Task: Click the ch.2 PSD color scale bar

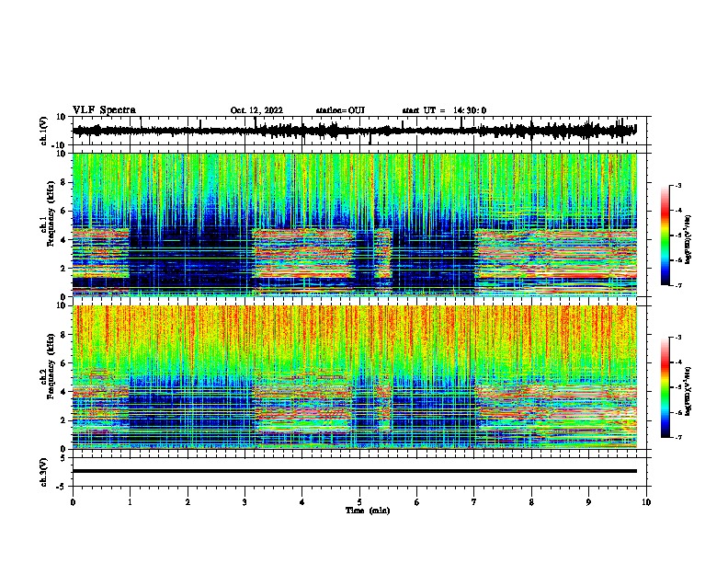Action: 665,387
